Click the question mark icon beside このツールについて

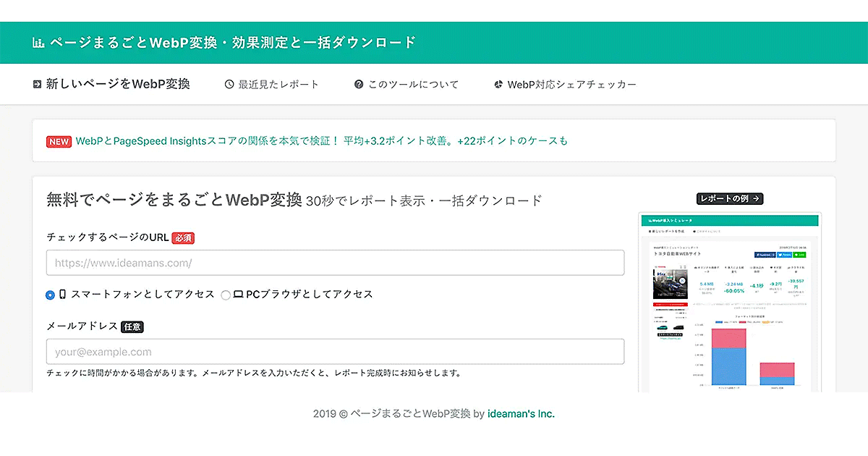[x=359, y=85]
